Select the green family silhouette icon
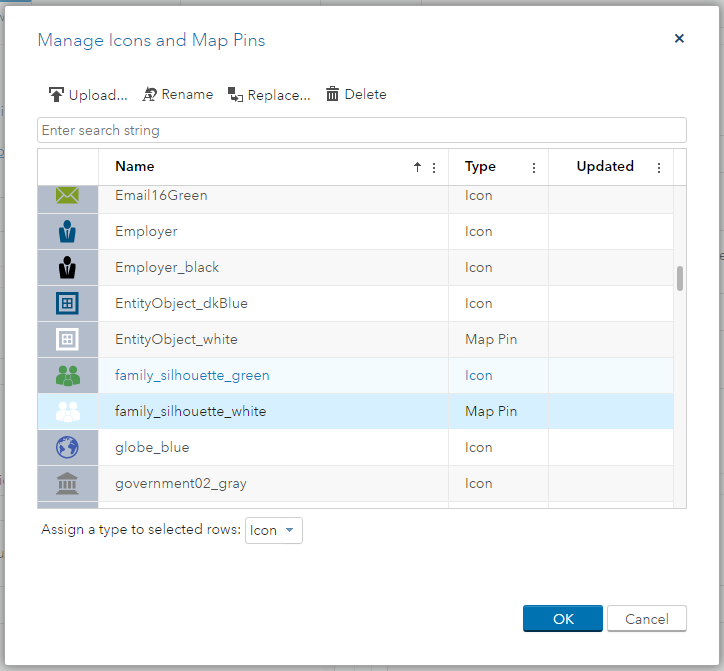This screenshot has height=671, width=724. (68, 376)
